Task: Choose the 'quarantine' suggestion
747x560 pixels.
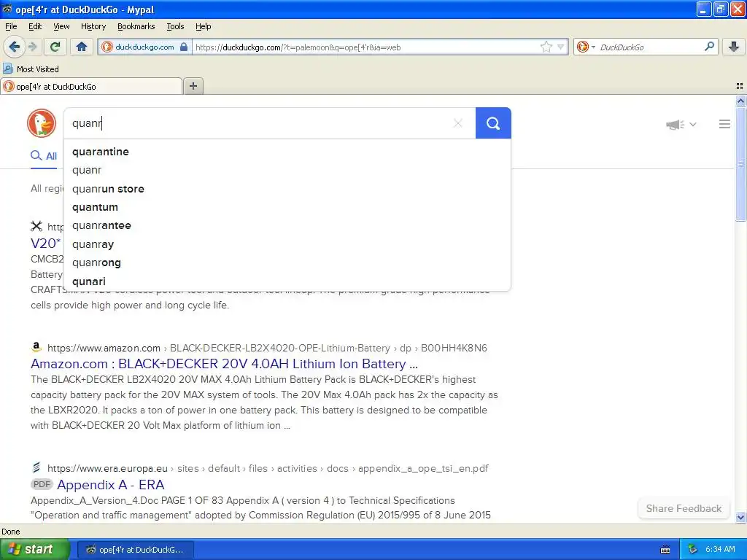Action: coord(287,152)
